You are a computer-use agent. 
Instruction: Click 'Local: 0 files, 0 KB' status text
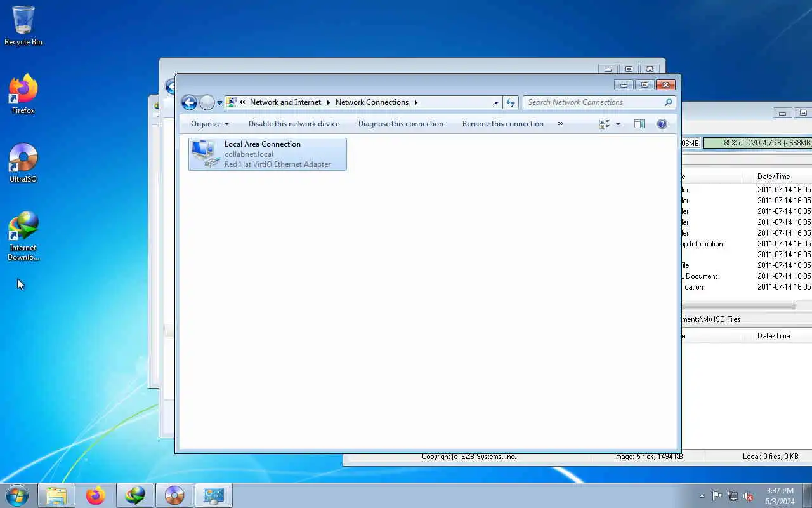(770, 457)
